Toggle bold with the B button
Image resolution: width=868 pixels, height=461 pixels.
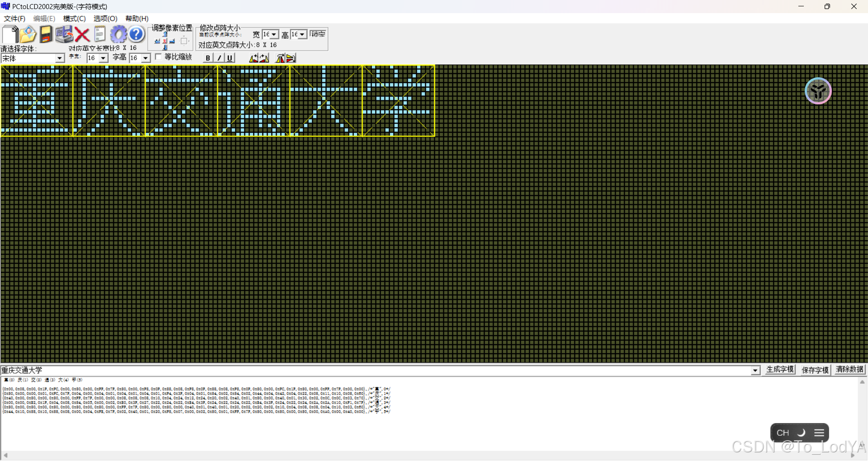pyautogui.click(x=208, y=58)
